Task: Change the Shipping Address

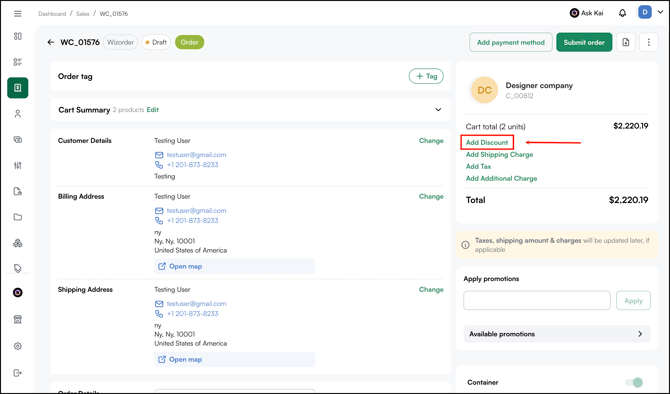Action: point(431,290)
